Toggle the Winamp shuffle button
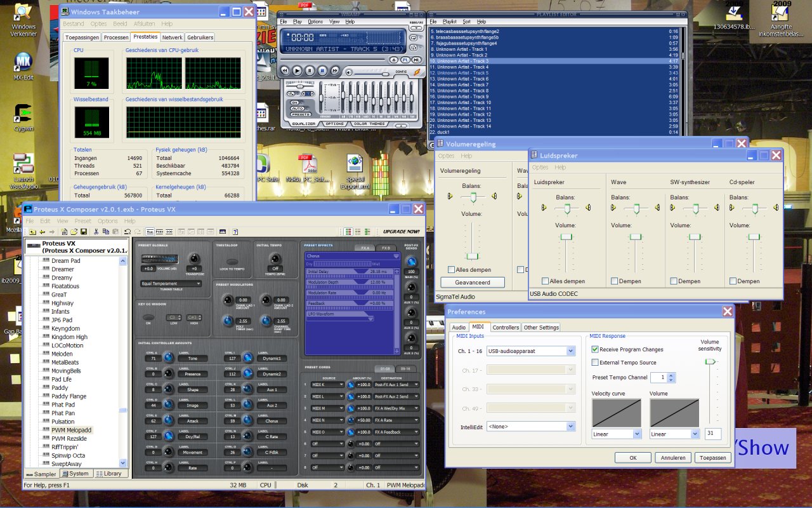This screenshot has width=812, height=508. coord(414,48)
